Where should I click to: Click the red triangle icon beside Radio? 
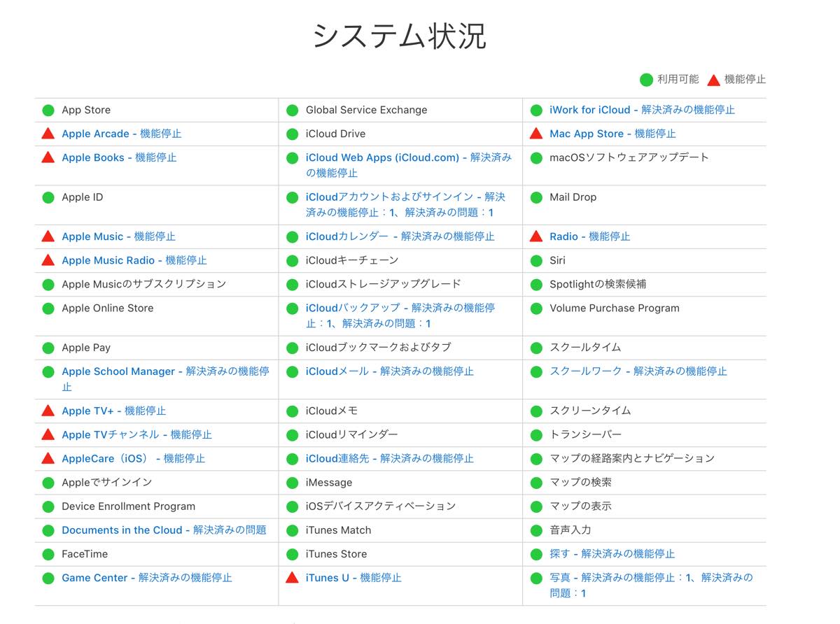[536, 236]
